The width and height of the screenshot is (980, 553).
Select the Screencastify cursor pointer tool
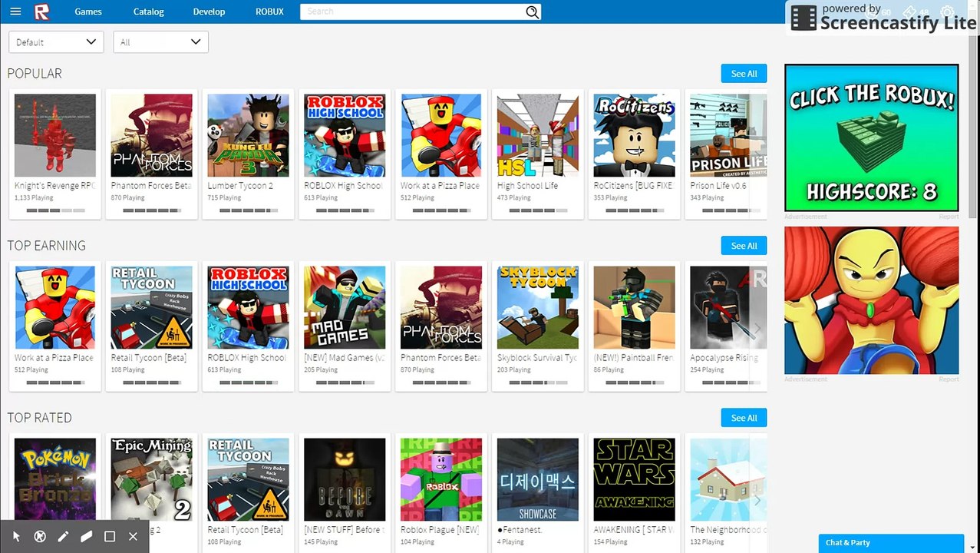pyautogui.click(x=17, y=536)
